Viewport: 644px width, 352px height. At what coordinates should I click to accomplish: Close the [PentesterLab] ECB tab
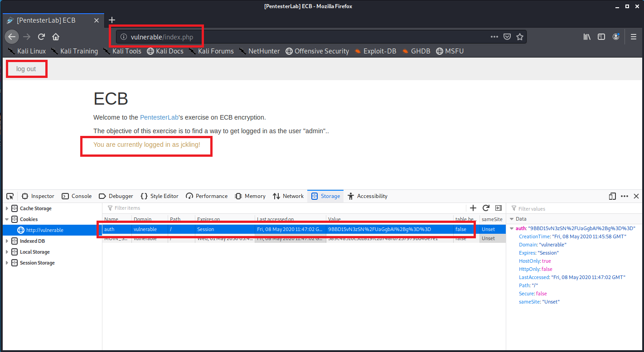(x=97, y=20)
